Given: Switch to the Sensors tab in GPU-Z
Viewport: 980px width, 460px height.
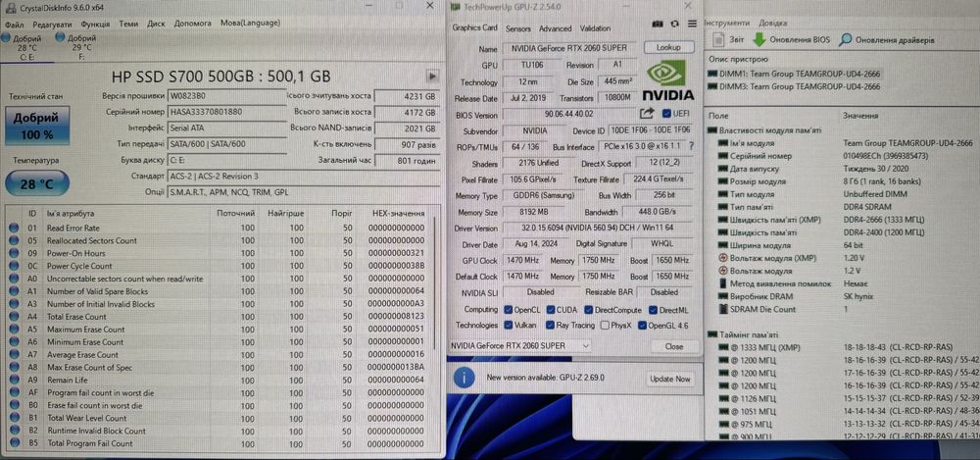Looking at the screenshot, I should [518, 28].
